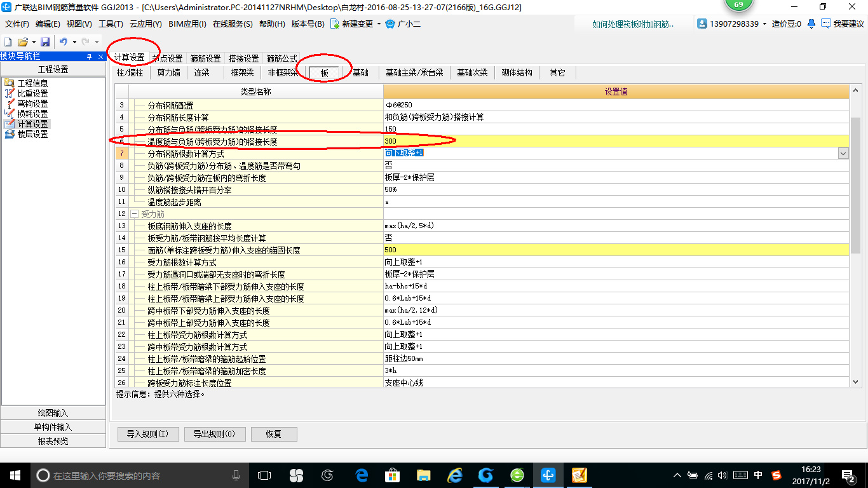Pin the 模块导航栏 panel
This screenshot has width=868, height=488.
(x=90, y=57)
